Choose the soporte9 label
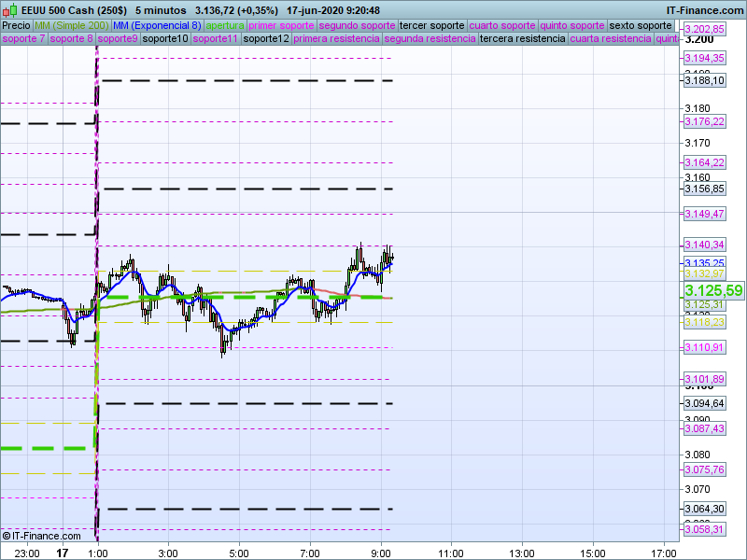Viewport: 747px width, 560px height. coord(118,38)
